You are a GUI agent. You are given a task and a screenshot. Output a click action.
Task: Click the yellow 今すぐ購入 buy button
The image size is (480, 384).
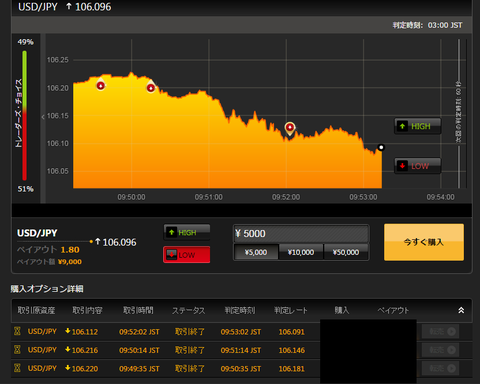click(424, 242)
